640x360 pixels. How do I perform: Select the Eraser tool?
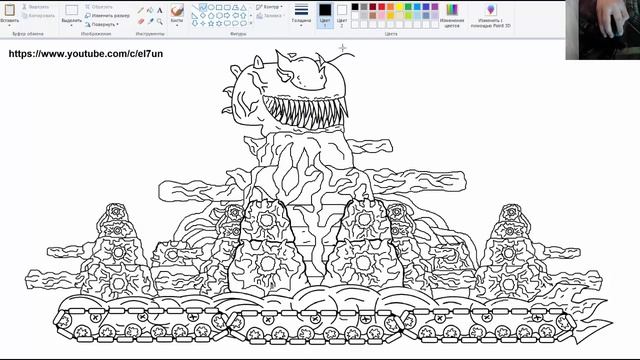point(141,21)
